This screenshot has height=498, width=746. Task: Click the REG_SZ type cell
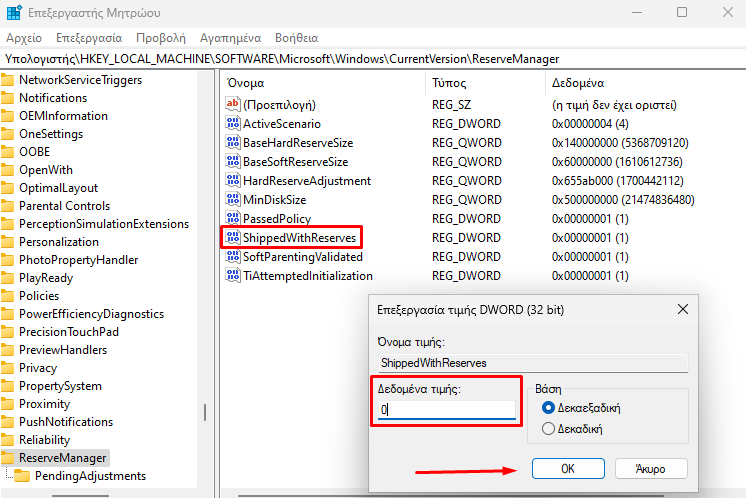[451, 105]
